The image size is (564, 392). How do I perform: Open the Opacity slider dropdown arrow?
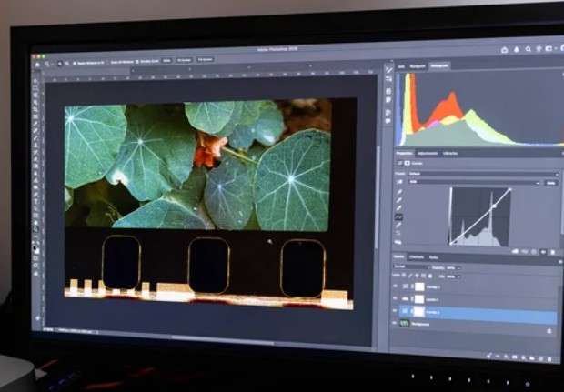459,268
